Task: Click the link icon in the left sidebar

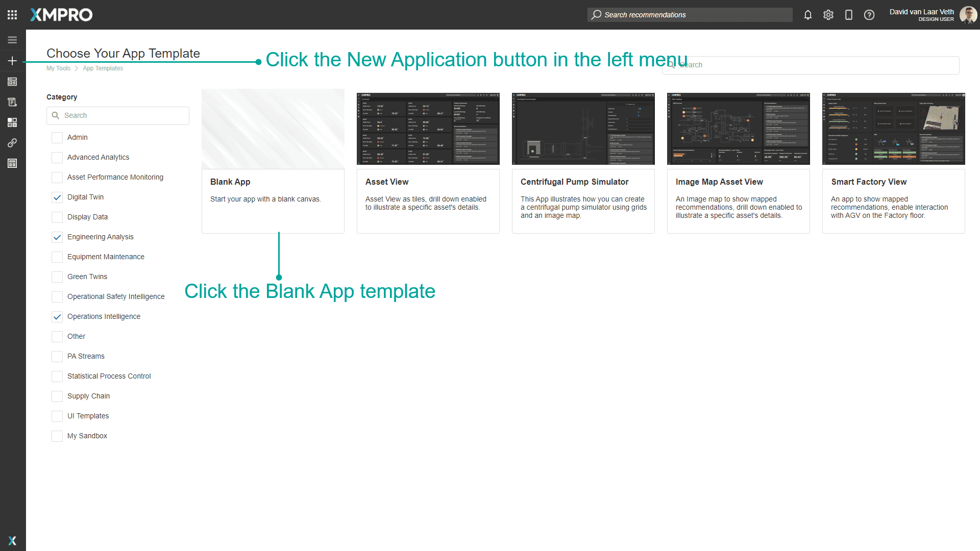Action: [12, 143]
